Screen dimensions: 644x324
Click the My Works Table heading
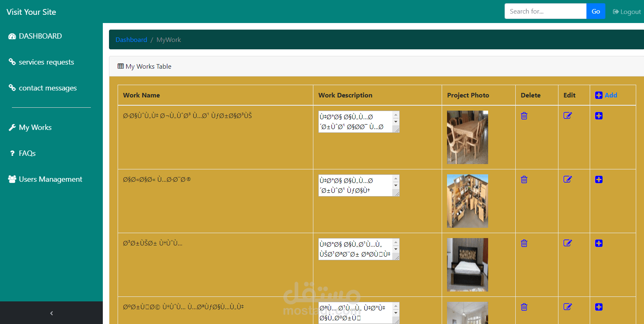point(148,66)
